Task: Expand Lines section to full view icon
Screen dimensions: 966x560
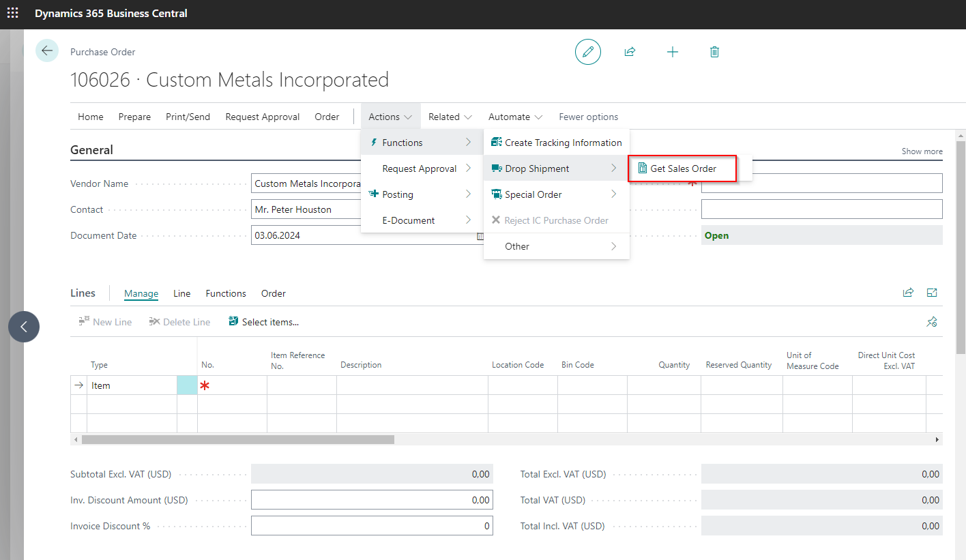Action: tap(932, 293)
